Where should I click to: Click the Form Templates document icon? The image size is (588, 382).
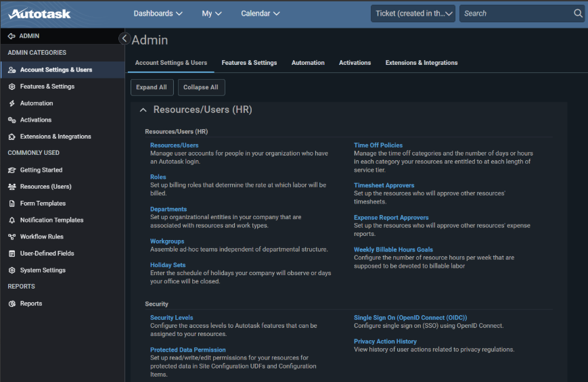coord(12,204)
